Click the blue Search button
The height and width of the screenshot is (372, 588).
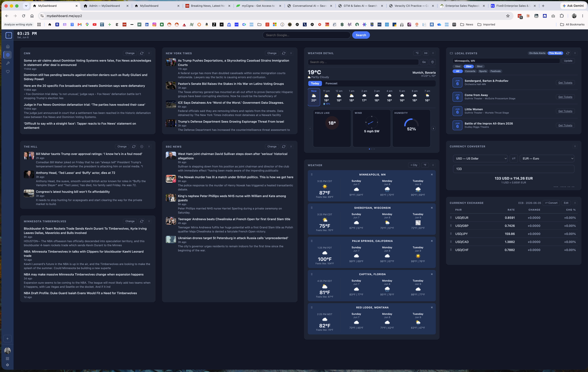361,35
